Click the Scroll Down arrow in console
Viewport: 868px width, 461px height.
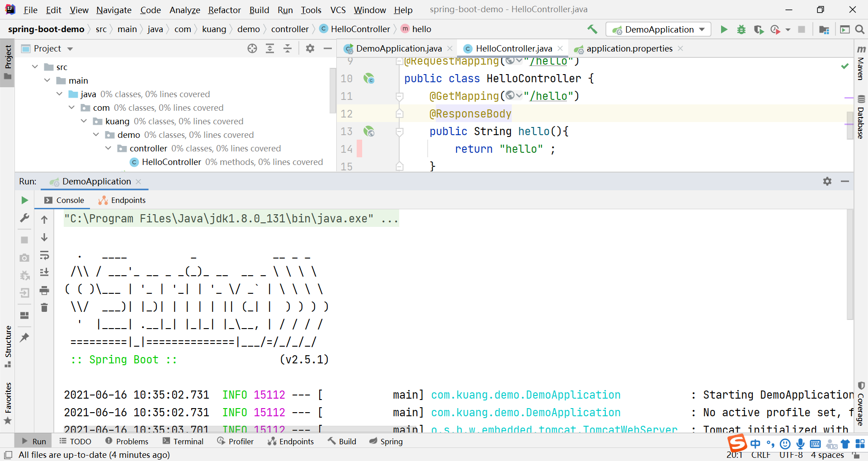(x=44, y=237)
